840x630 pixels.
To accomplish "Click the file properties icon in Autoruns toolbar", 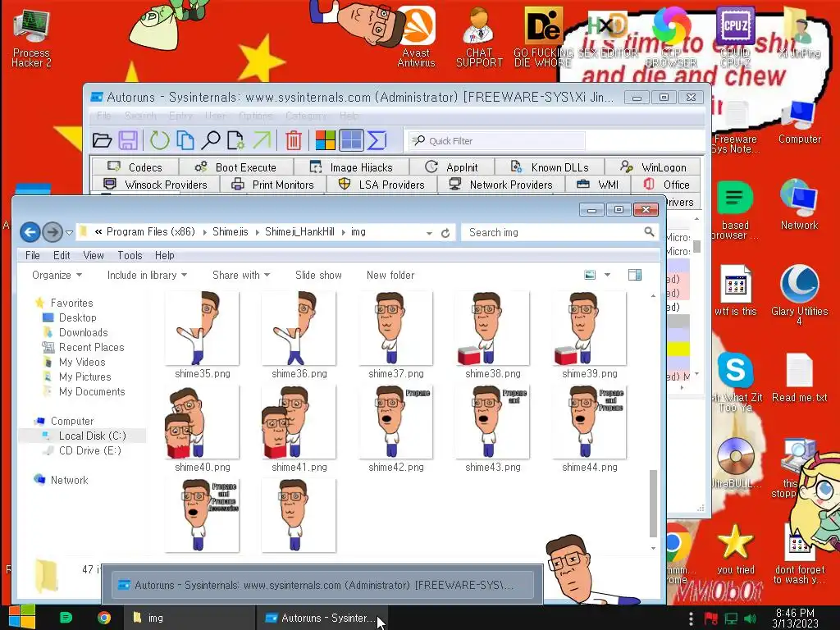I will (235, 140).
